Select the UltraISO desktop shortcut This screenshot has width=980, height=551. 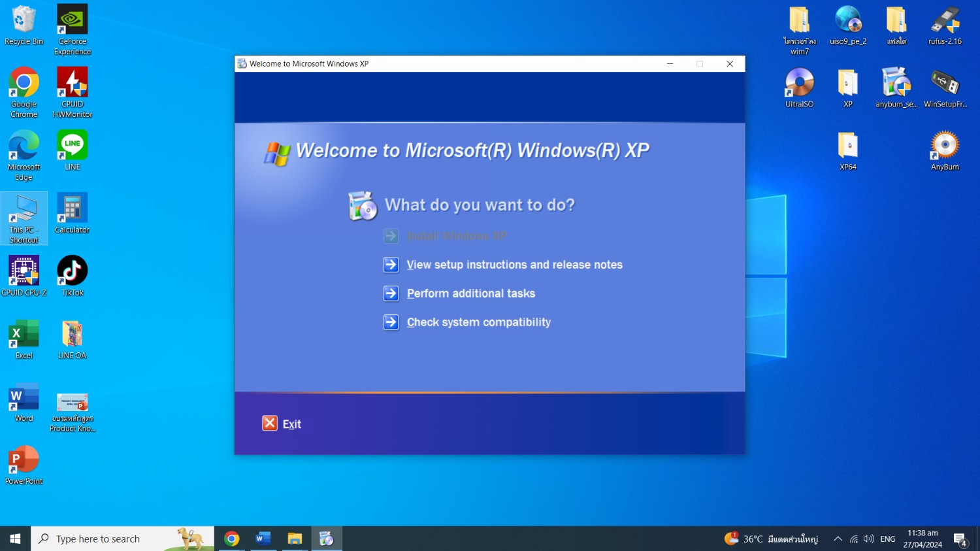[x=800, y=88]
